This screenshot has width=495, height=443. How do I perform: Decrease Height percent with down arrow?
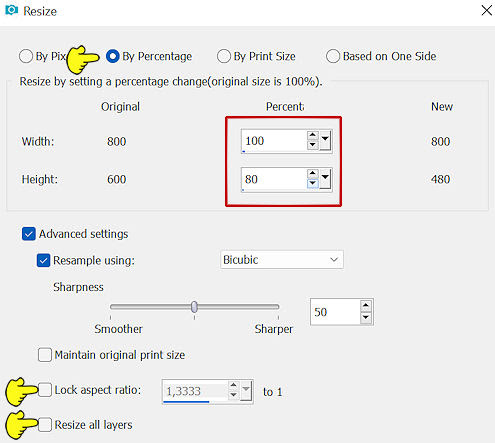point(313,183)
